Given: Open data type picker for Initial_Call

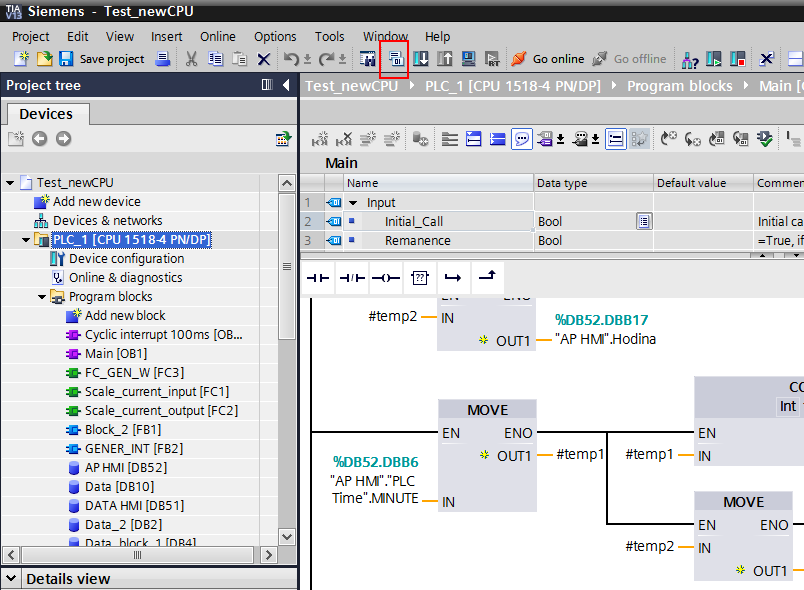Looking at the screenshot, I should point(644,221).
